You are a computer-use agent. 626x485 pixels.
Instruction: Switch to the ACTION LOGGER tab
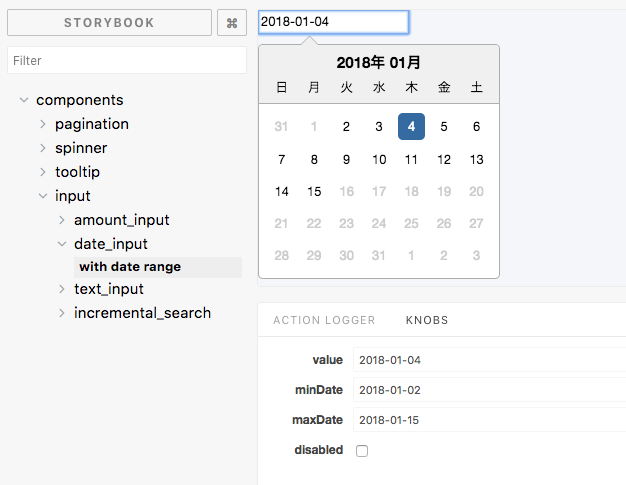tap(324, 320)
